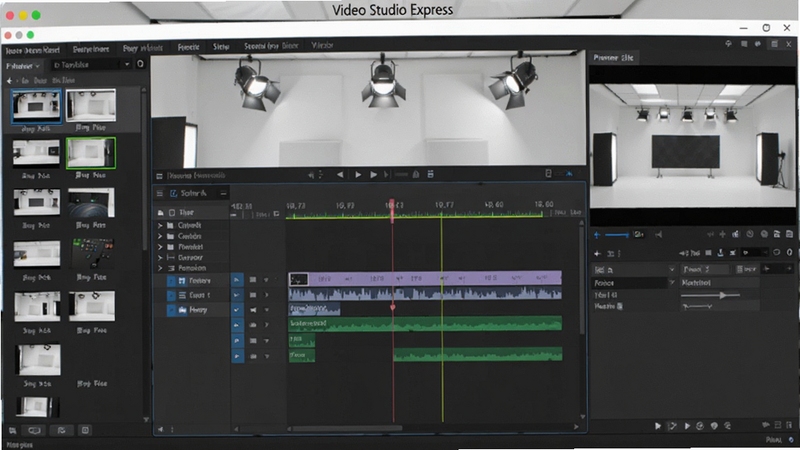Toggle the film icon on the purple video track header

pos(253,280)
